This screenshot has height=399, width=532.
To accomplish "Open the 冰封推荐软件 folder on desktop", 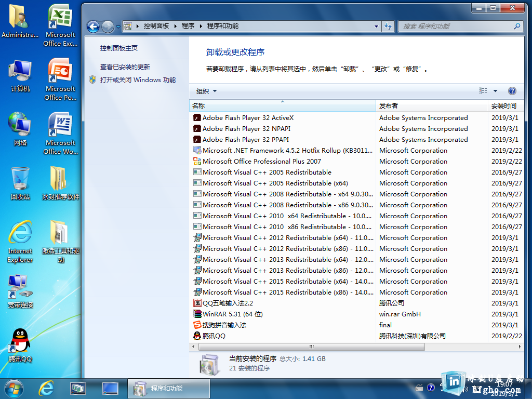I will coord(60,183).
